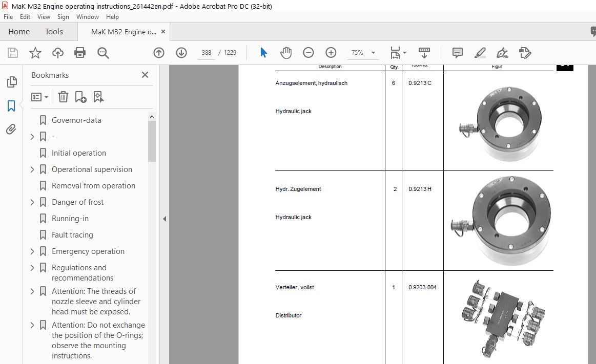Delete selected bookmark trash icon
This screenshot has width=596, height=364.
(x=63, y=97)
